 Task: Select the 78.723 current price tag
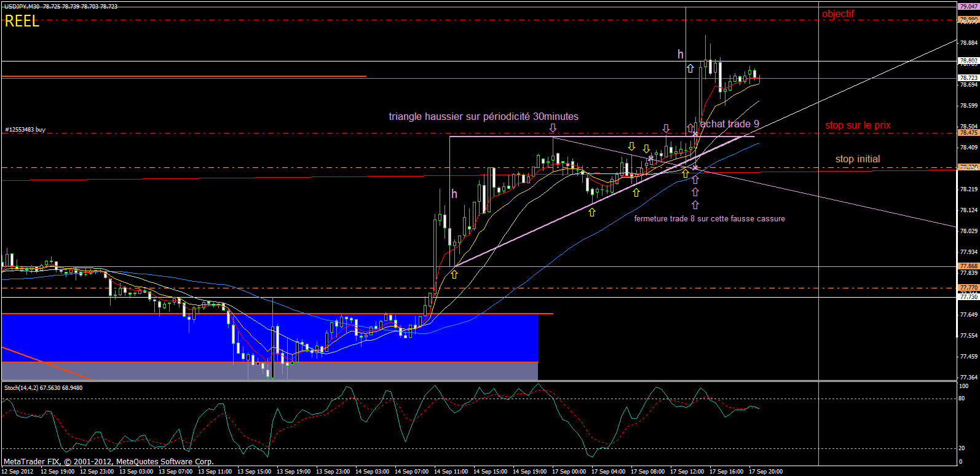tap(968, 78)
